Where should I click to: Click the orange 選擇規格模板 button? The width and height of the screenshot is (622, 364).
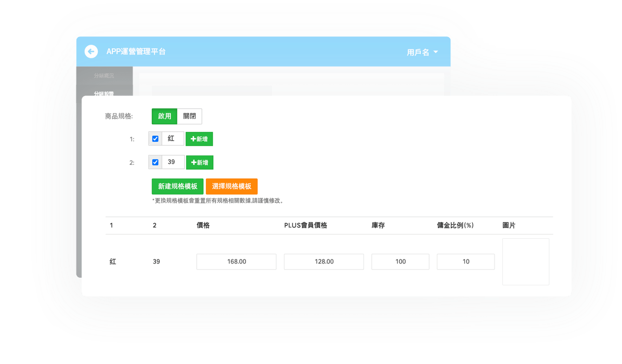click(231, 187)
